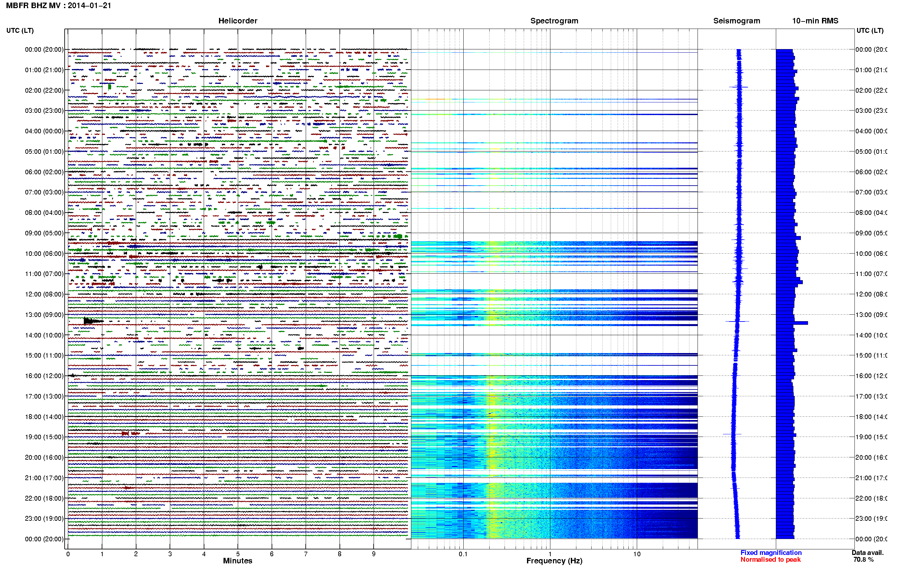The width and height of the screenshot is (924, 578).
Task: Click tick "0" on the Minutes axis
Action: point(68,554)
